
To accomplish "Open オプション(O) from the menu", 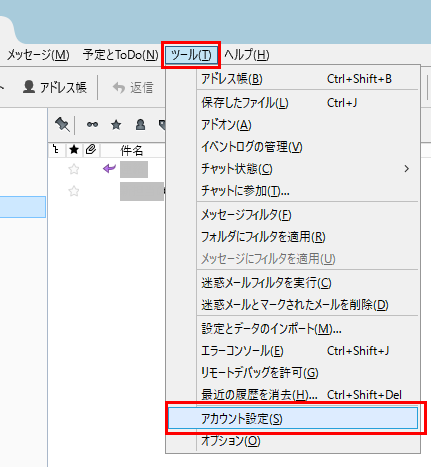I will point(292,441).
